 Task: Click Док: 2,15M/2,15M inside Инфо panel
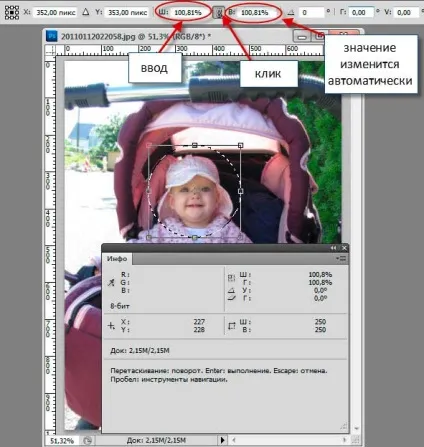pos(140,351)
